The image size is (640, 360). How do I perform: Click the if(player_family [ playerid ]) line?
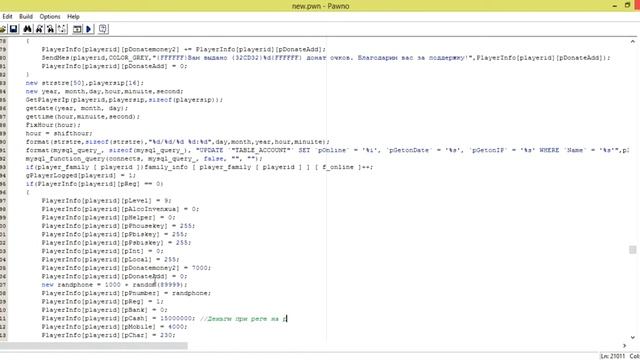pos(199,167)
